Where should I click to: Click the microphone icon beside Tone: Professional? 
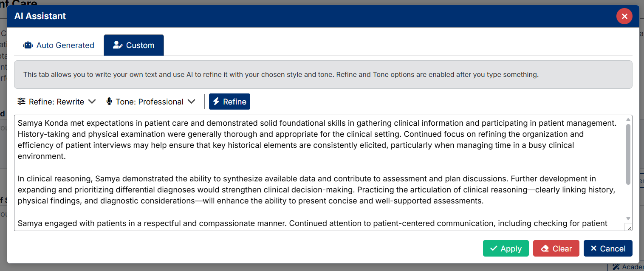tap(109, 102)
